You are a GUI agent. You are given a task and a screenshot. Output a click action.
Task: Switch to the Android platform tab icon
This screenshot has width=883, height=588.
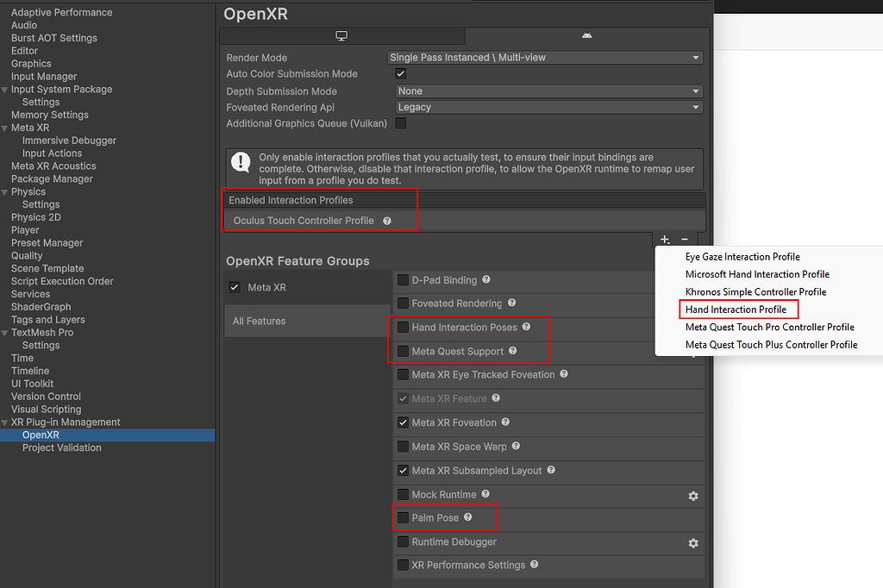[587, 35]
